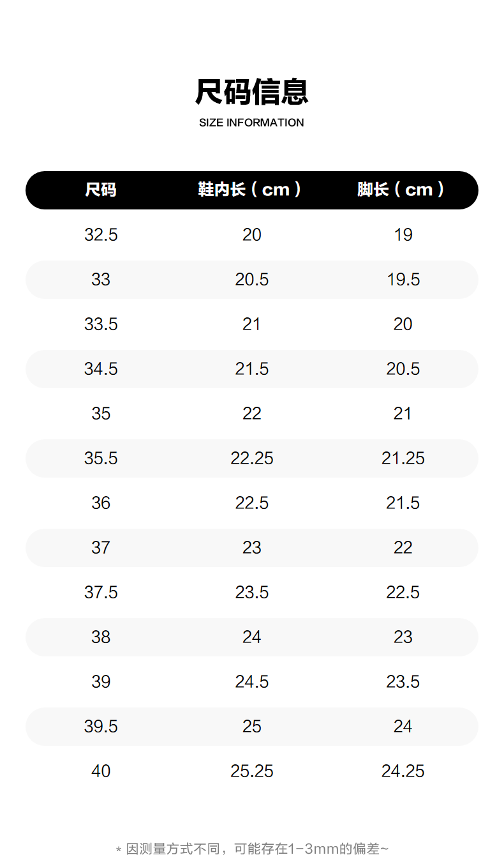Select size 33 row label
The image size is (504, 855).
(101, 280)
